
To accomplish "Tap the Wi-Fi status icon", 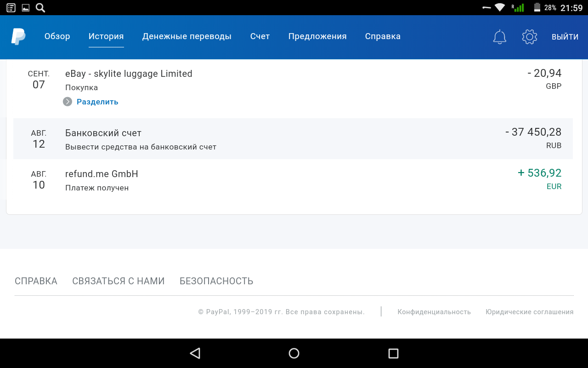I will click(499, 7).
